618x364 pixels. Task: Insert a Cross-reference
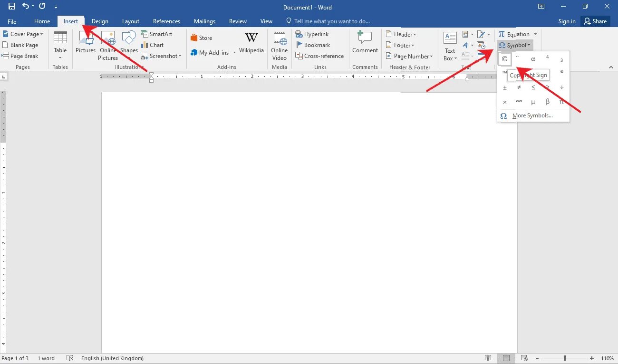319,56
